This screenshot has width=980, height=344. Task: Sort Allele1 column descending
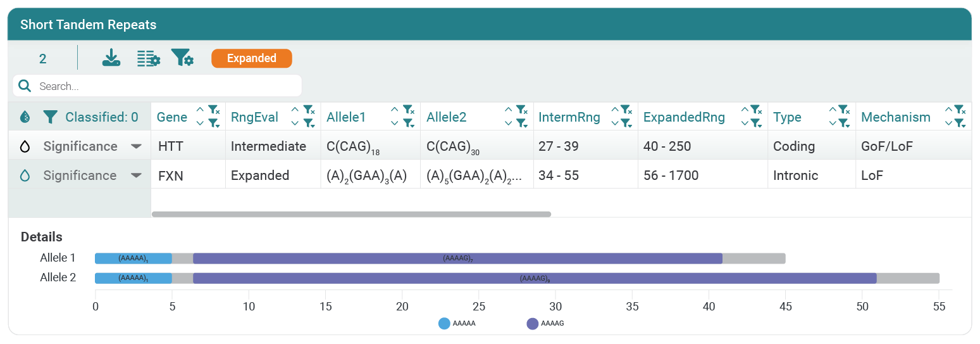[x=395, y=123]
